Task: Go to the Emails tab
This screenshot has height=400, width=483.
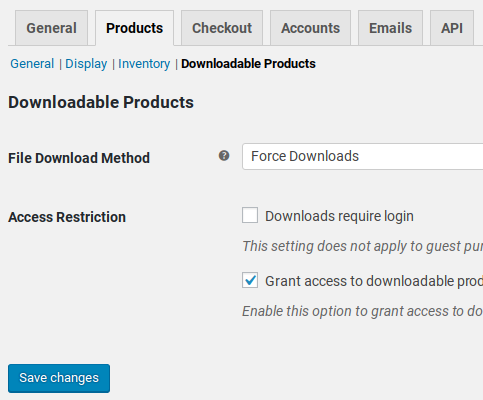Action: 390,28
